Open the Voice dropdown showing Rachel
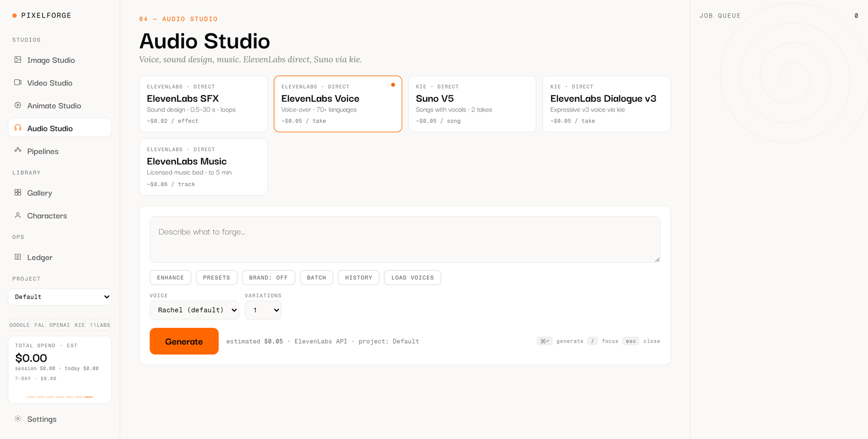Screen dimensions: 868x439 pos(194,310)
